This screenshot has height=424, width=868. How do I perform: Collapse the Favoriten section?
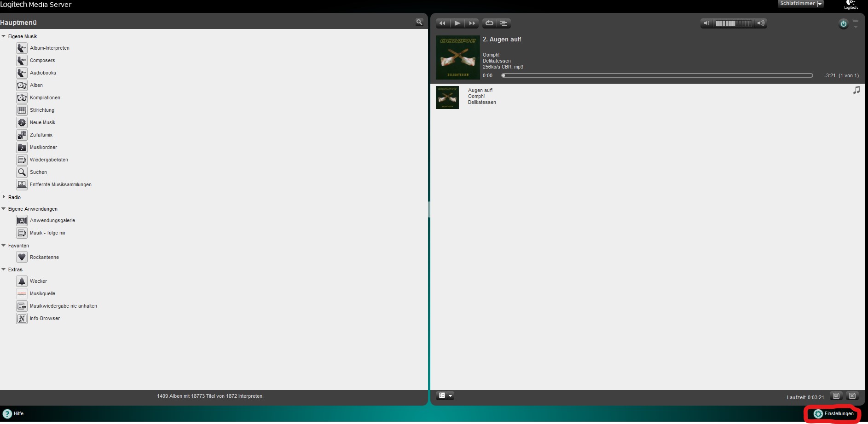click(x=4, y=245)
